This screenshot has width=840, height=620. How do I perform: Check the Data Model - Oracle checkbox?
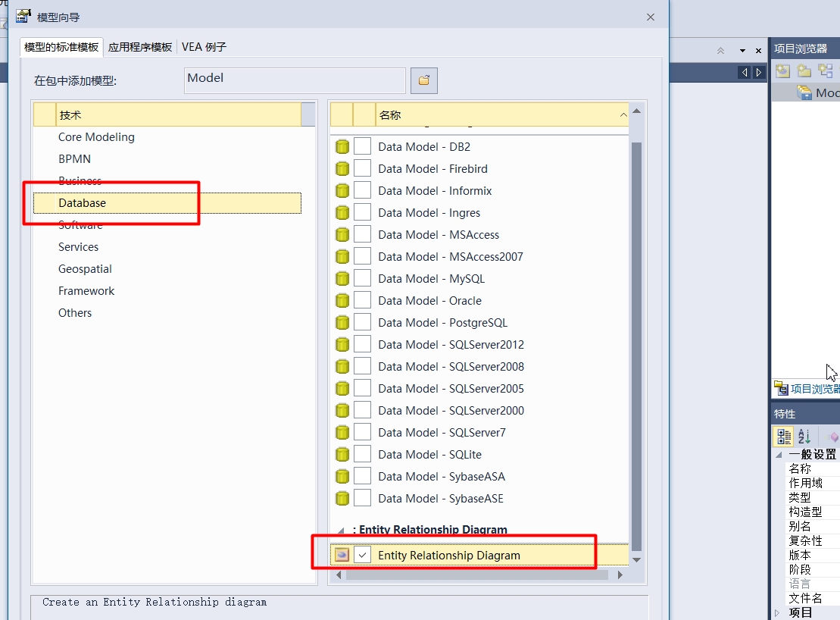point(362,300)
